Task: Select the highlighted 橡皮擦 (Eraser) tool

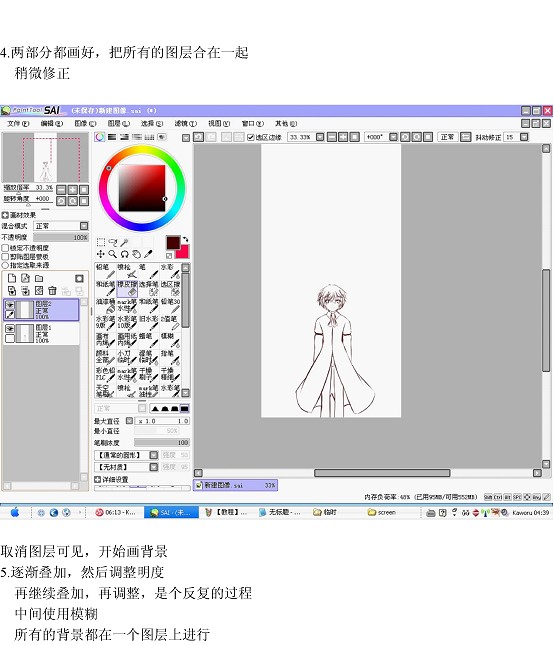Action: [x=127, y=288]
